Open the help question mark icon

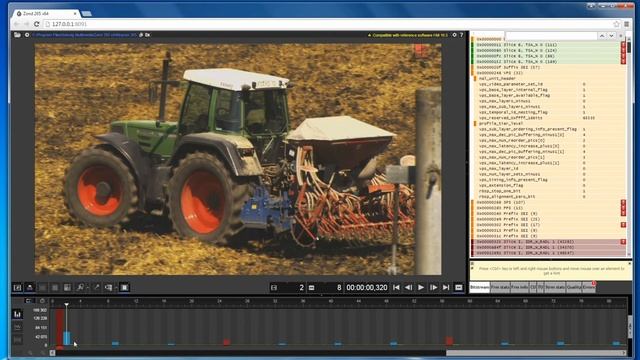pyautogui.click(x=462, y=35)
